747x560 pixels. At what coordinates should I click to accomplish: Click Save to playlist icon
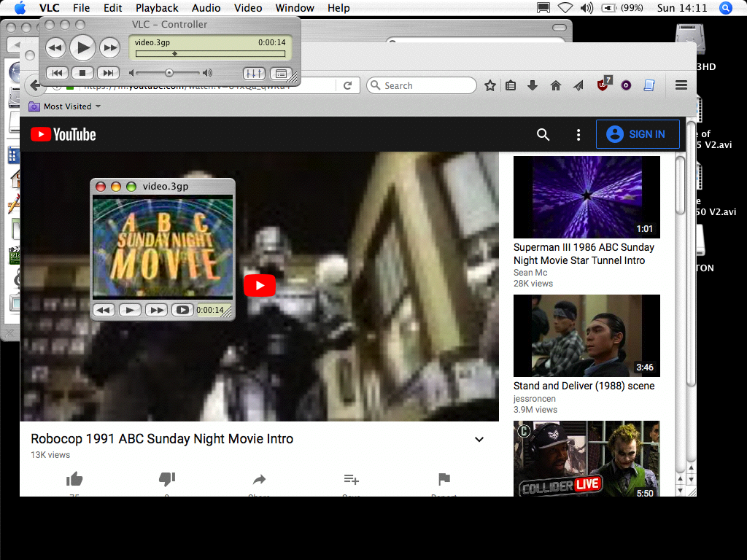352,479
